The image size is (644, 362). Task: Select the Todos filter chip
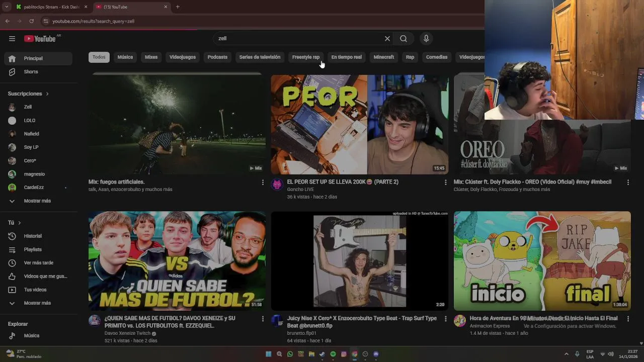click(x=99, y=57)
